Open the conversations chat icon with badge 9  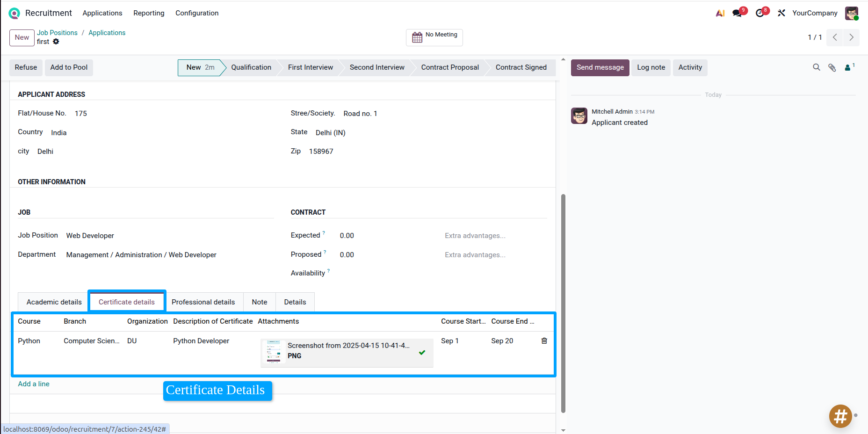tap(738, 13)
